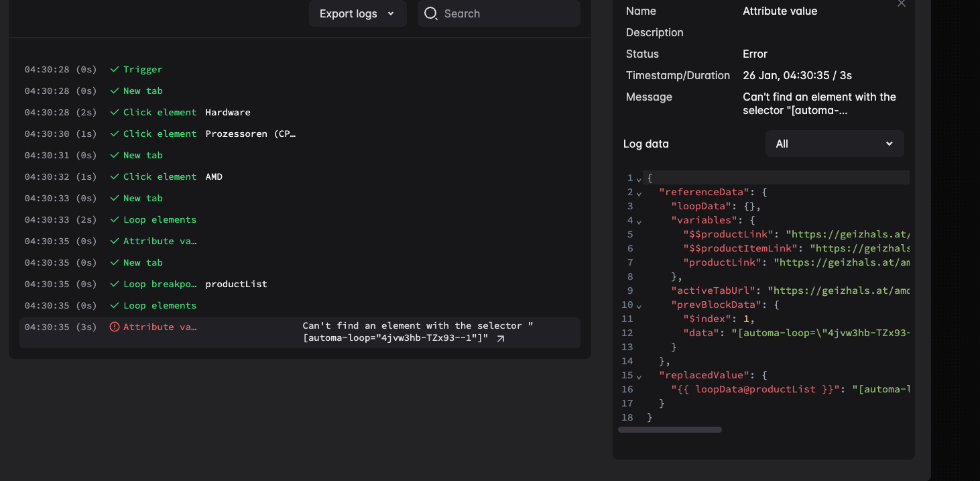Image resolution: width=980 pixels, height=481 pixels.
Task: Click the green checkmark next to Trigger
Action: [113, 69]
